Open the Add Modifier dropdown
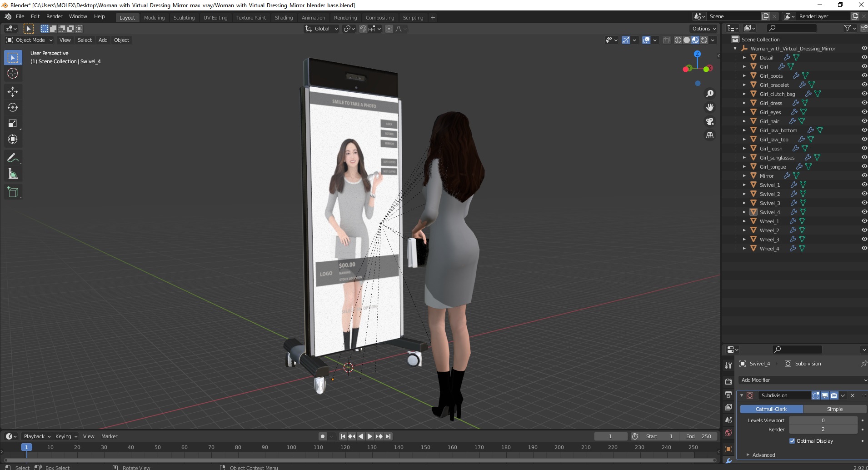The width and height of the screenshot is (868, 470). (803, 380)
